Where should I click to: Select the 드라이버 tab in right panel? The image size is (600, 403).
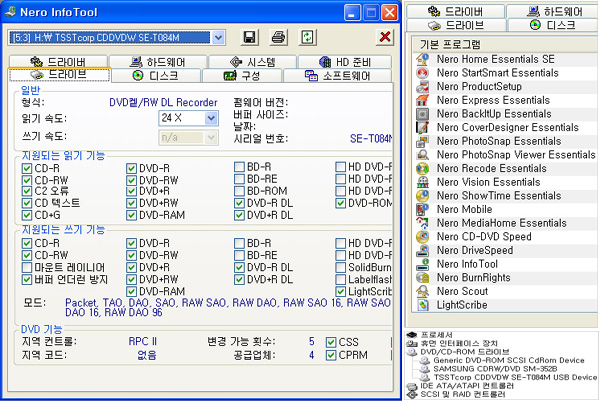[x=455, y=11]
